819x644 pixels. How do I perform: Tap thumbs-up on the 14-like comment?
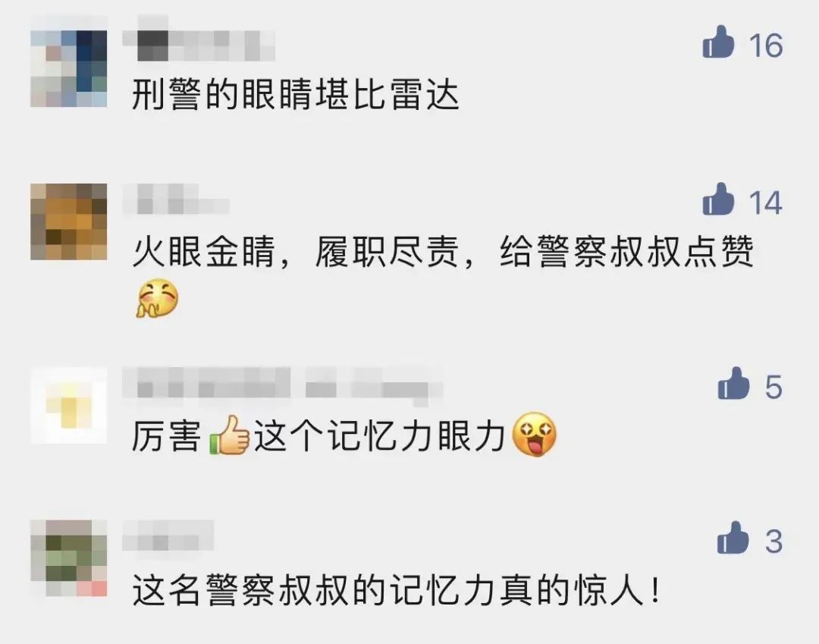[x=718, y=200]
